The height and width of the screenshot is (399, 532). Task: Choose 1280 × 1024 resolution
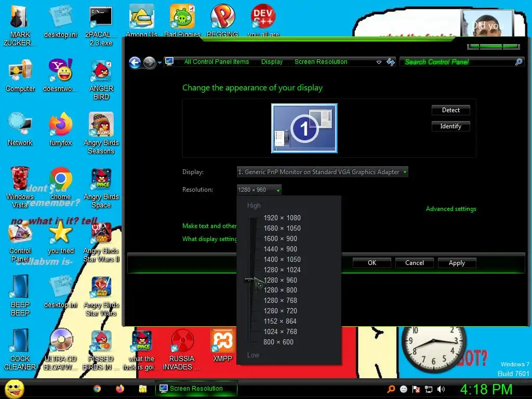[282, 270]
